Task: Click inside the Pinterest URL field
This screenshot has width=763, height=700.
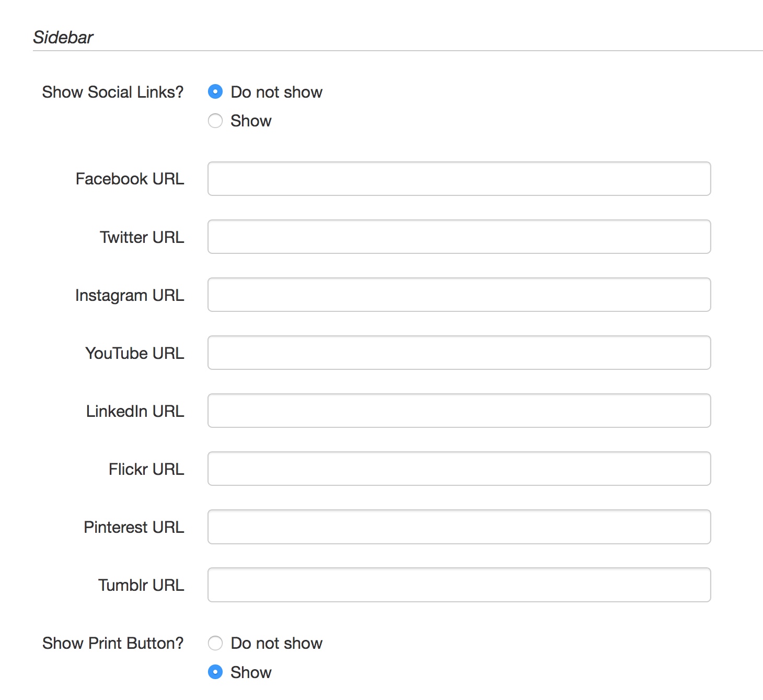Action: (459, 527)
